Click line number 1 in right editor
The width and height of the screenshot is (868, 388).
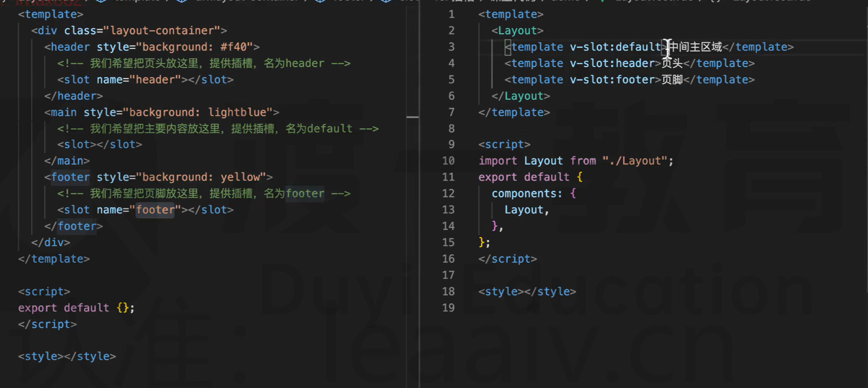tap(451, 14)
